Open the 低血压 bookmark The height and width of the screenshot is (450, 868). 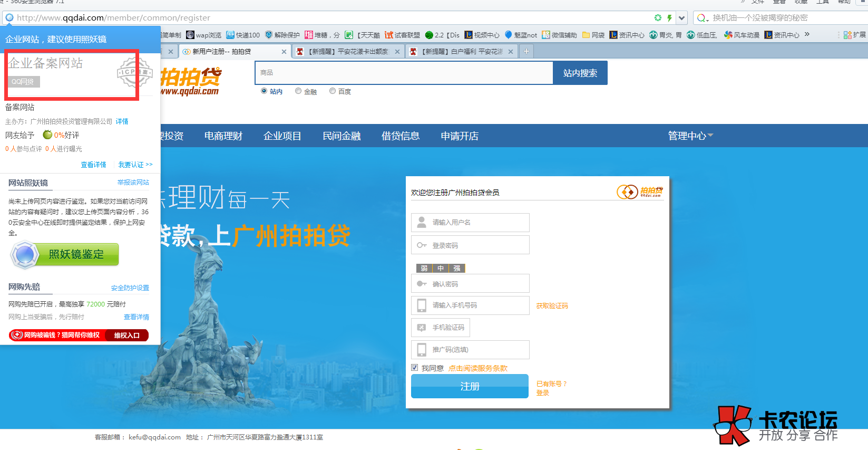[702, 35]
